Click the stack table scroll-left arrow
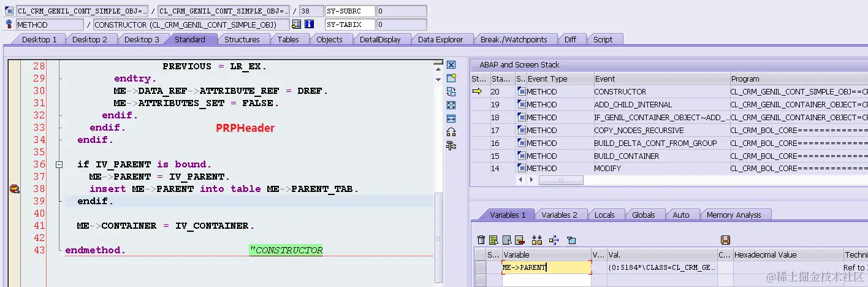The height and width of the screenshot is (287, 868). pos(522,180)
